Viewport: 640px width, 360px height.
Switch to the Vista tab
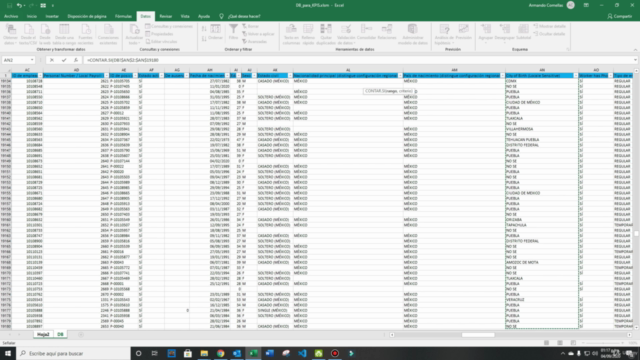click(185, 16)
